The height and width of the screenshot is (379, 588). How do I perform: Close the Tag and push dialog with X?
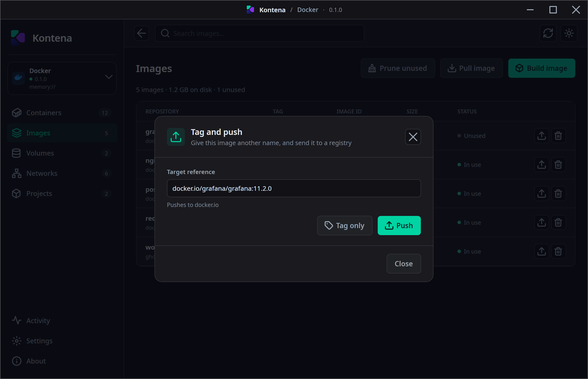413,137
